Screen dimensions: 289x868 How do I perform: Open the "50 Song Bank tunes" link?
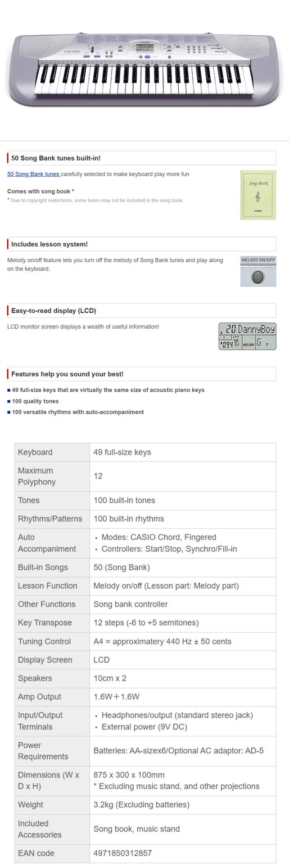[x=33, y=174]
